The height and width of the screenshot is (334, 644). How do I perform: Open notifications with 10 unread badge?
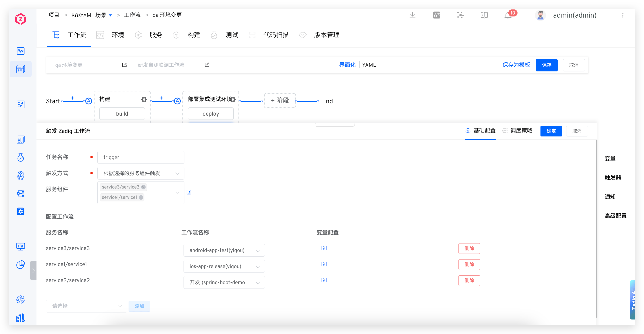click(508, 15)
